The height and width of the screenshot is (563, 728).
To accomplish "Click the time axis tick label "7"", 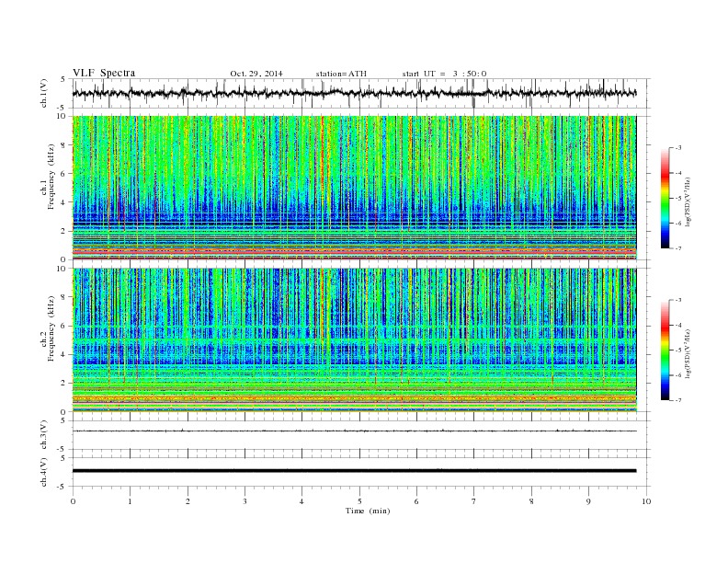I will 474,501.
